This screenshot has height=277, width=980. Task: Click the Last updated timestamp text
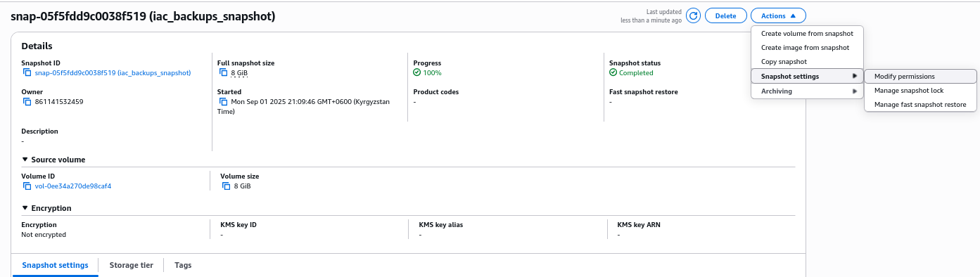[651, 16]
